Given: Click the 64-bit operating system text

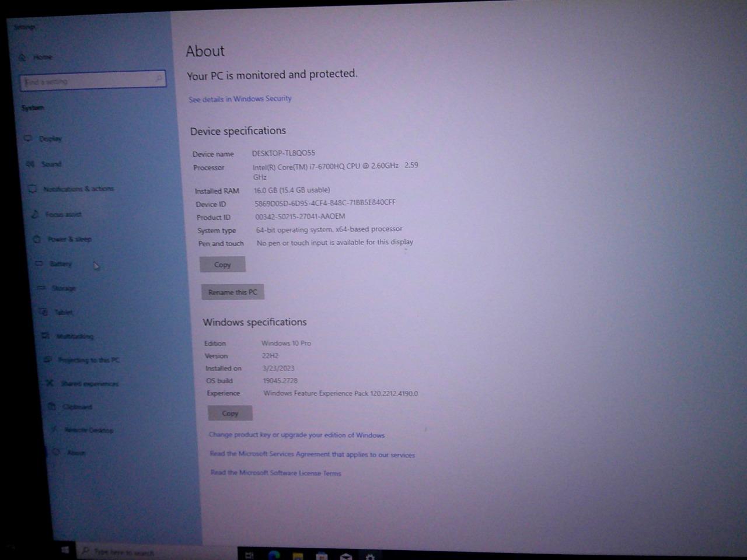Looking at the screenshot, I should (x=329, y=229).
